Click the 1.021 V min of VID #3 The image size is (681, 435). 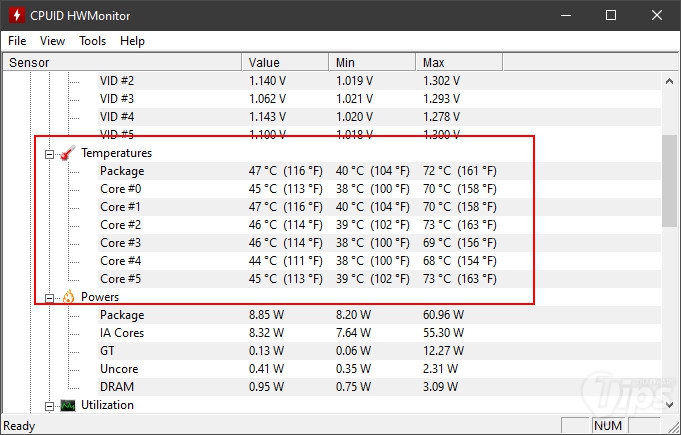[354, 99]
